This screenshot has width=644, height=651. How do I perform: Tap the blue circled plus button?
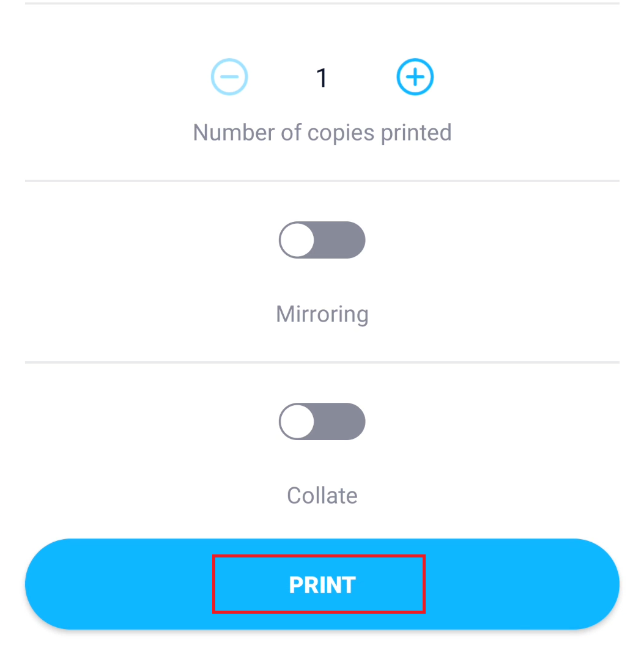click(x=415, y=78)
